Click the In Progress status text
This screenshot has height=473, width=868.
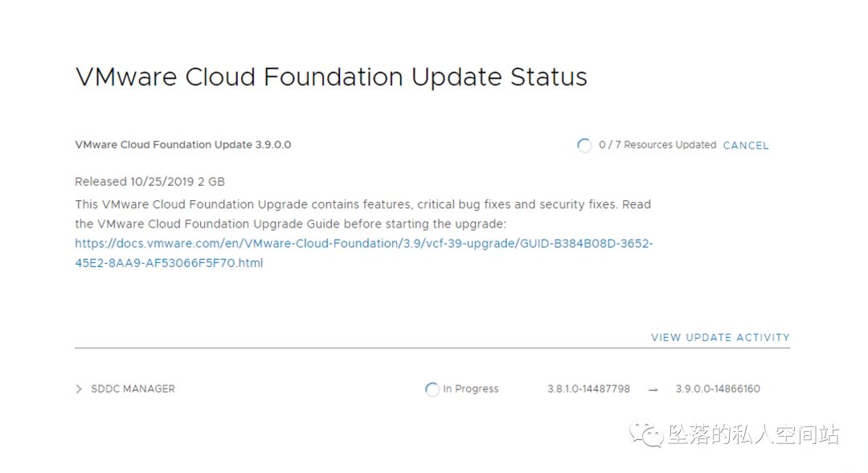pyautogui.click(x=471, y=389)
